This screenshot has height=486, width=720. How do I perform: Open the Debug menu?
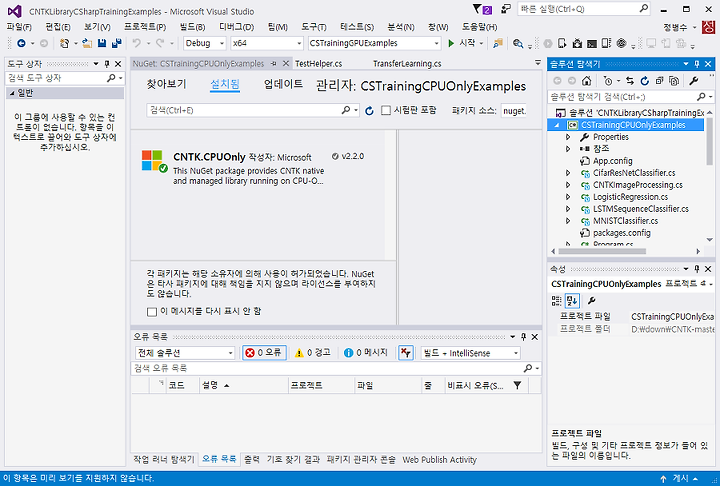click(x=236, y=27)
